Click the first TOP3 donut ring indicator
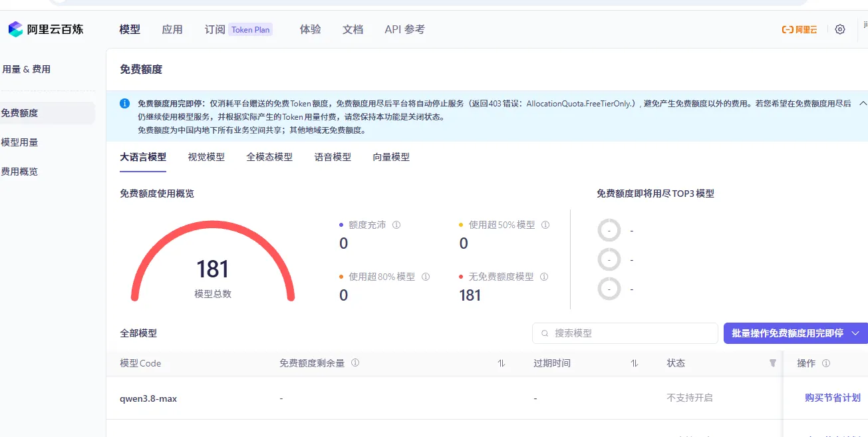Screen dimensions: 868x437 pos(609,230)
